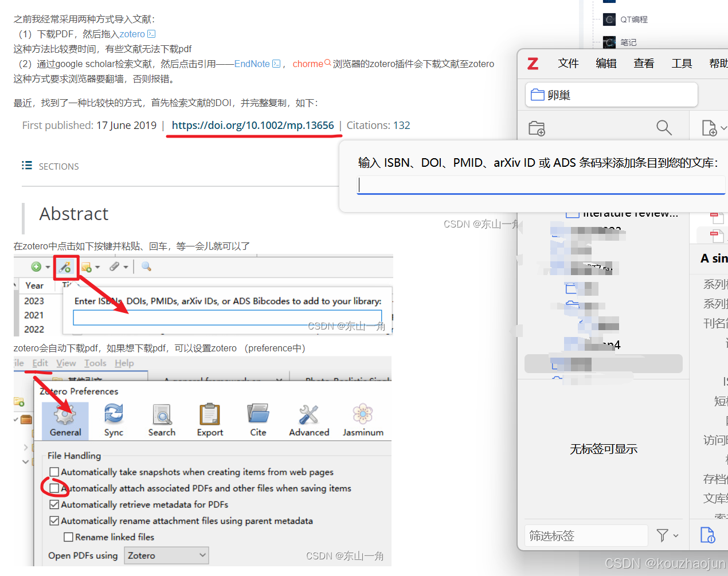Click the red Zotero Z logo
The image size is (728, 576).
pyautogui.click(x=533, y=64)
